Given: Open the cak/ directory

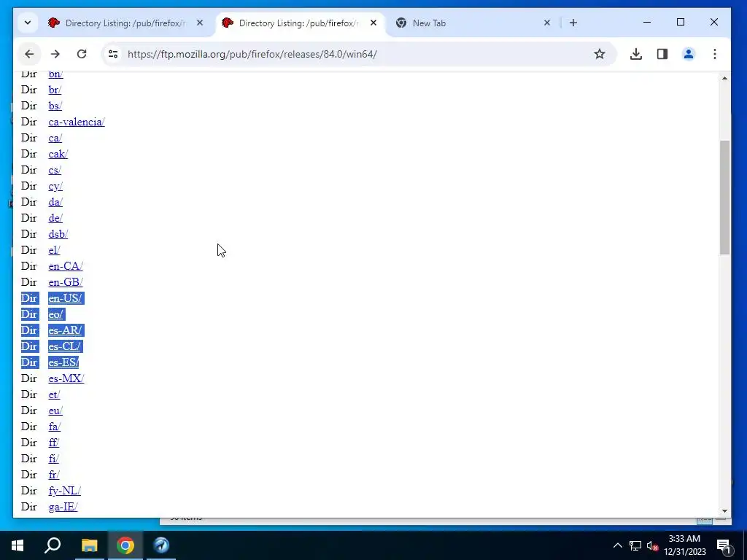Looking at the screenshot, I should [58, 155].
